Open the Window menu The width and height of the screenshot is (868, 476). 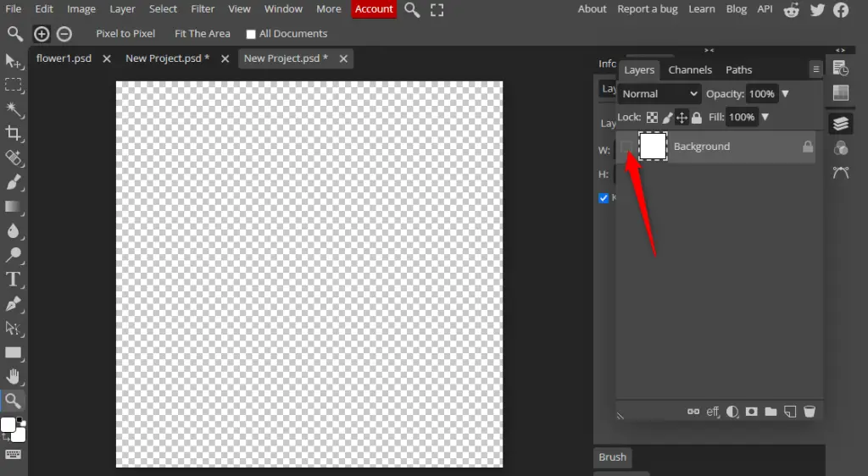click(x=283, y=9)
